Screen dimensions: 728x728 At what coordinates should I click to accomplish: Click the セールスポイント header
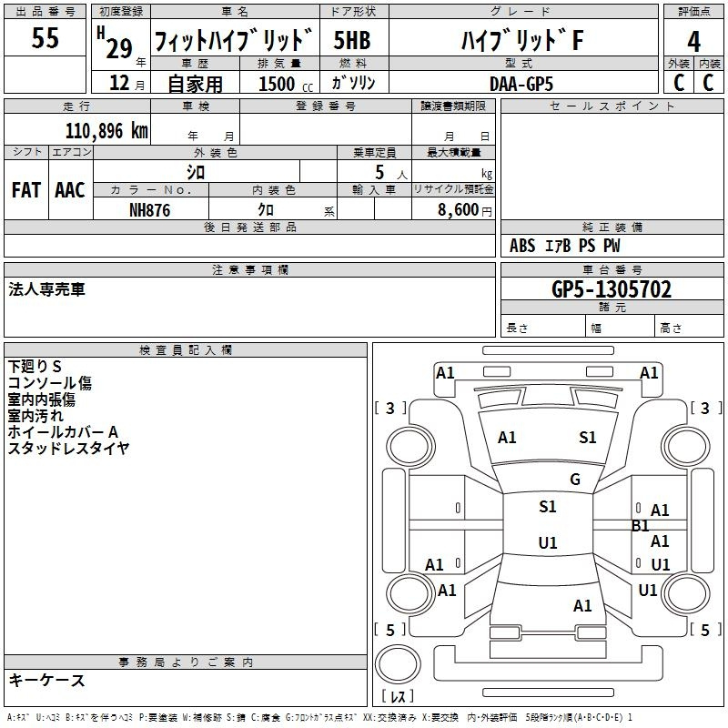pos(612,106)
